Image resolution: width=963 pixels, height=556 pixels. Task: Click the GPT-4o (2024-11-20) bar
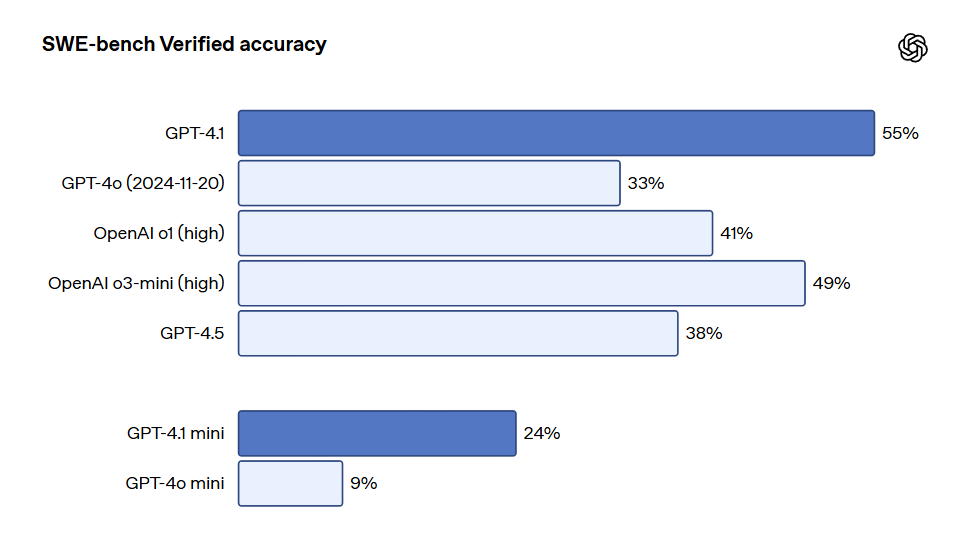coord(429,183)
